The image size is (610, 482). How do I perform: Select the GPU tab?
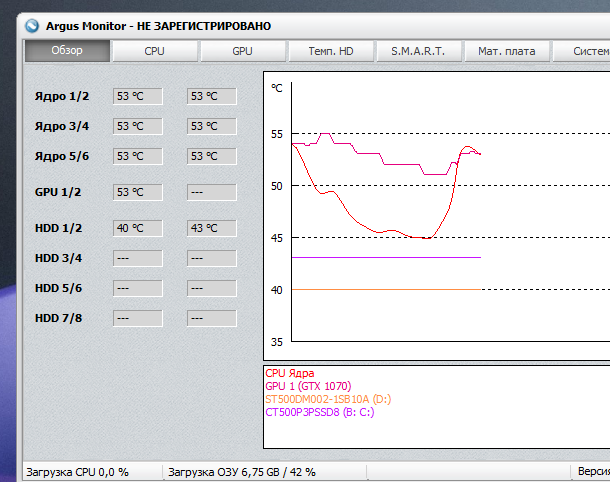(242, 51)
